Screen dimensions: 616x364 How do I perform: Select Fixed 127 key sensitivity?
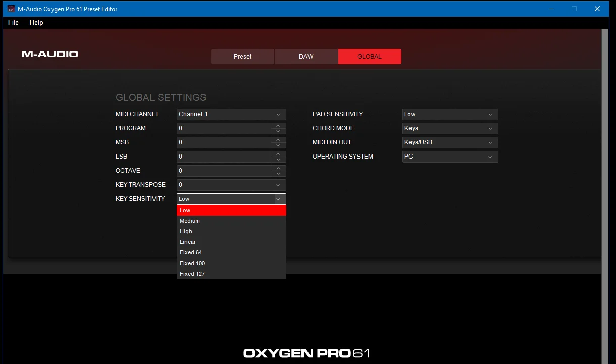pyautogui.click(x=231, y=274)
